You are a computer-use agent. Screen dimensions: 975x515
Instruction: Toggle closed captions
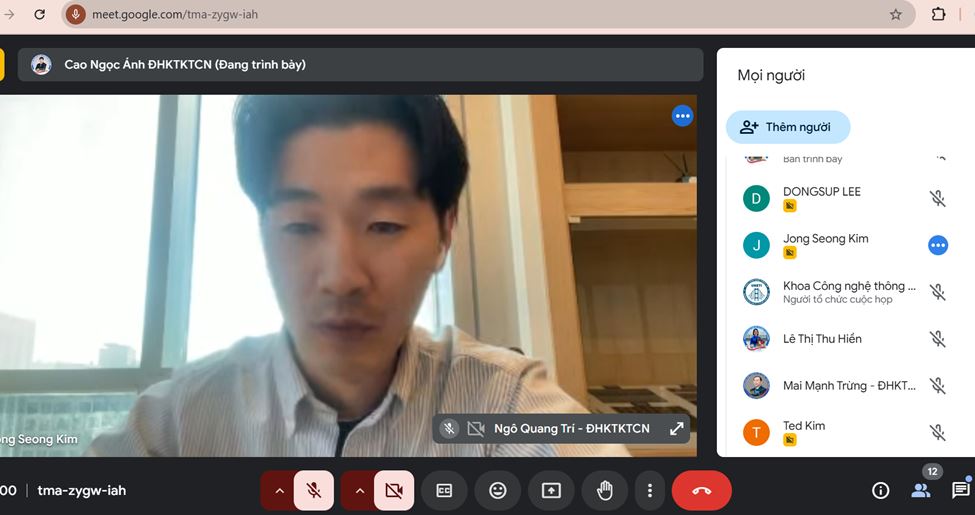click(443, 491)
